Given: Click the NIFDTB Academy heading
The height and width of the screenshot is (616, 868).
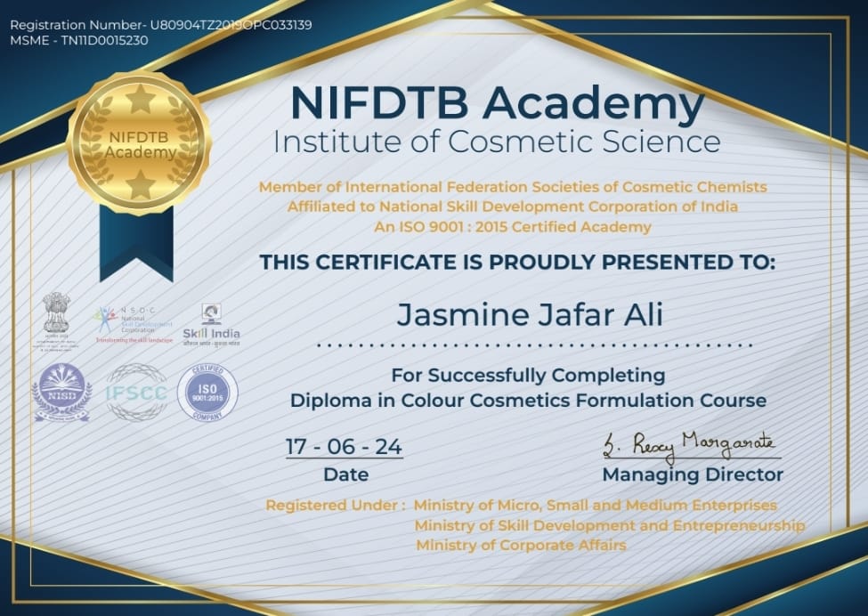Looking at the screenshot, I should pyautogui.click(x=497, y=103).
